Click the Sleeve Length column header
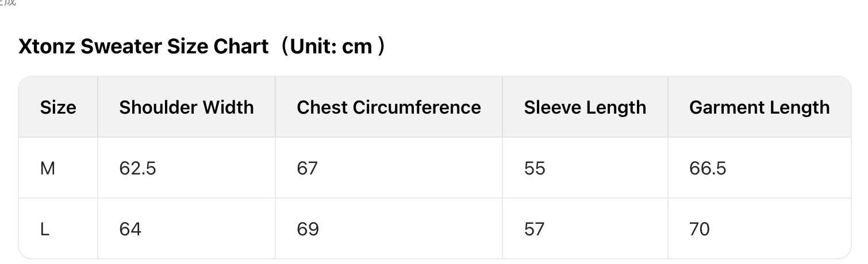This screenshot has width=868, height=264. pos(585,107)
